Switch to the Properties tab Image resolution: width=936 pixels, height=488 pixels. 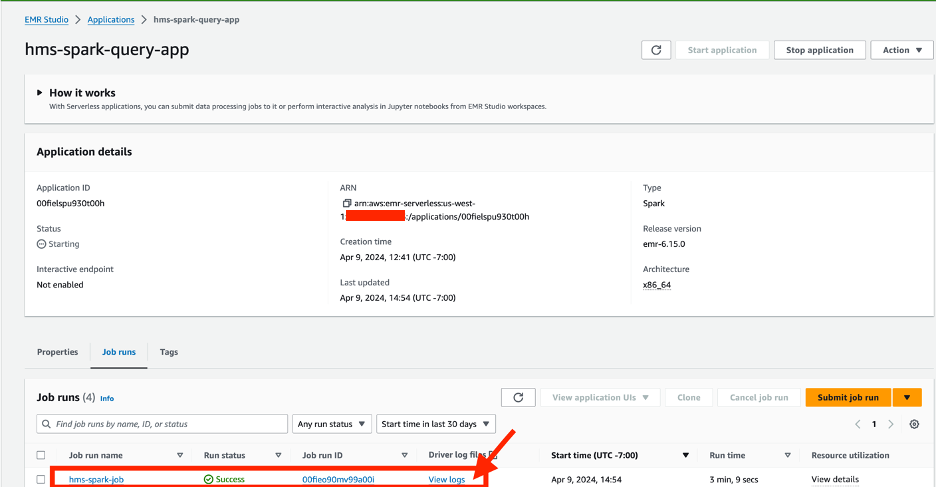[57, 352]
